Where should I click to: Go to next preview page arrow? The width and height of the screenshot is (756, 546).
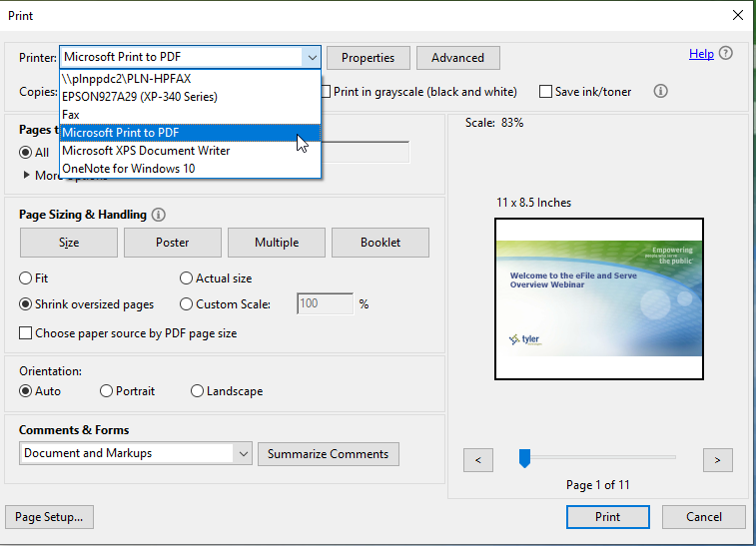717,459
